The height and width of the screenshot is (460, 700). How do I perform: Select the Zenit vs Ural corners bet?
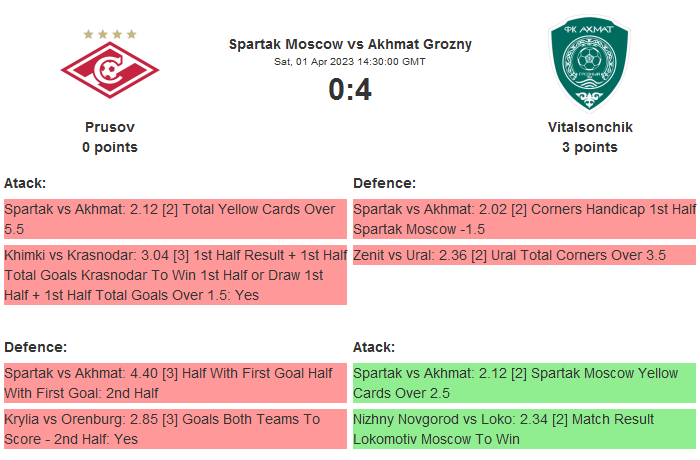524,255
